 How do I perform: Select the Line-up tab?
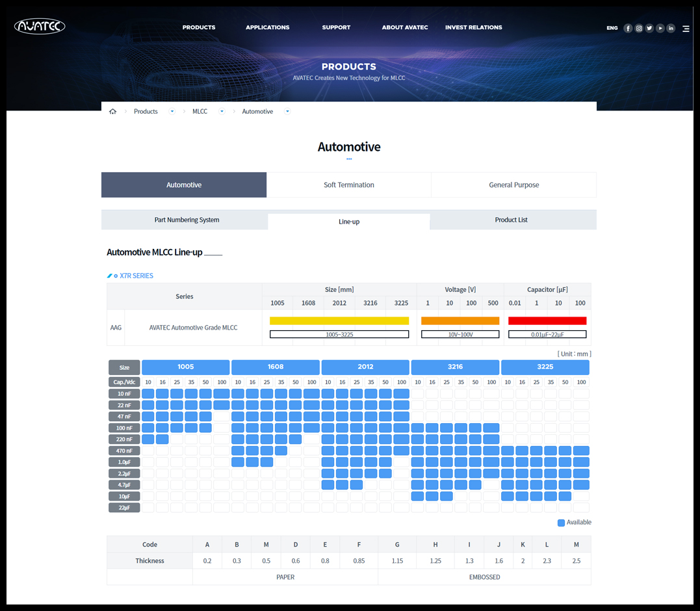point(349,222)
